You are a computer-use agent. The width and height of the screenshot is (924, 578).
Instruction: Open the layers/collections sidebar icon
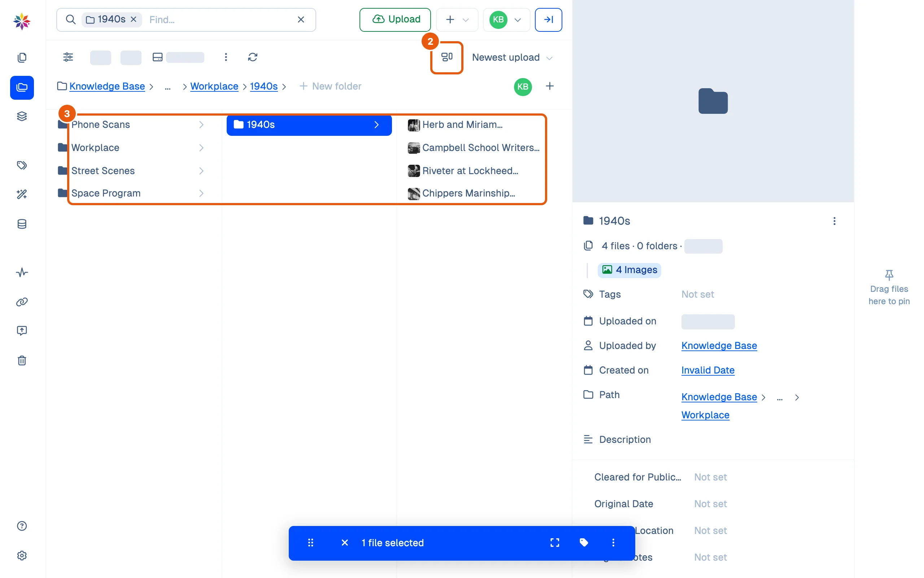[x=22, y=117]
